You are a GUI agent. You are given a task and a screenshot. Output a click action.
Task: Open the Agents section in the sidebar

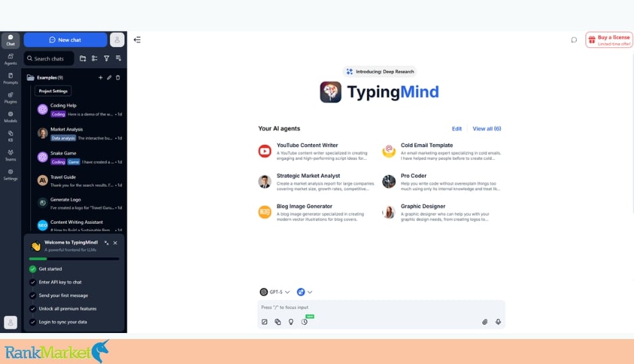coord(11,59)
